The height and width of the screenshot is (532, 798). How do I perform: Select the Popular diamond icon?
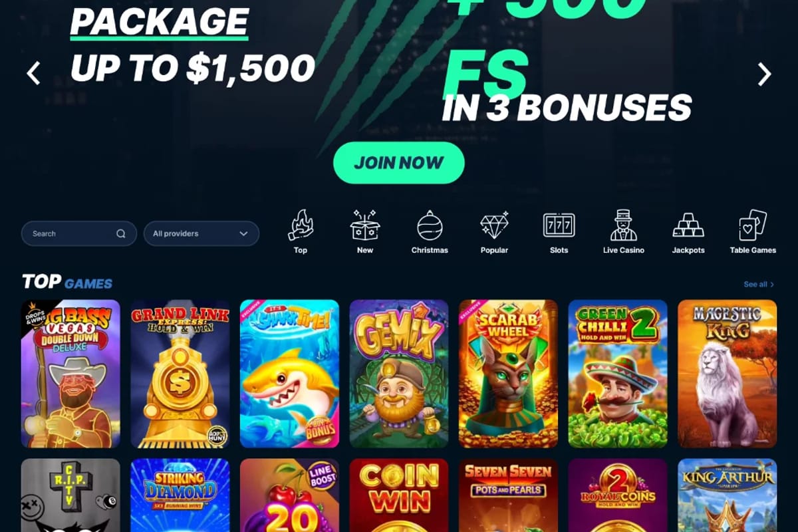(494, 226)
